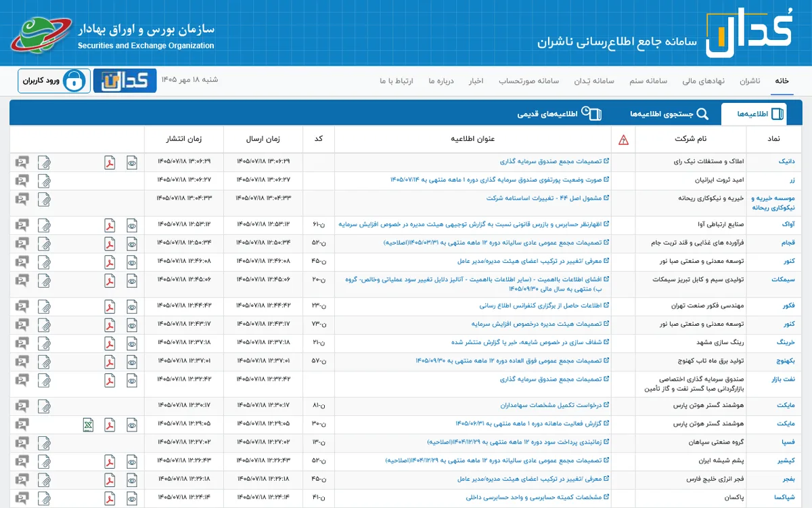Open the PDF icon for بکهنوج
Image resolution: width=812 pixels, height=508 pixels.
pyautogui.click(x=110, y=362)
